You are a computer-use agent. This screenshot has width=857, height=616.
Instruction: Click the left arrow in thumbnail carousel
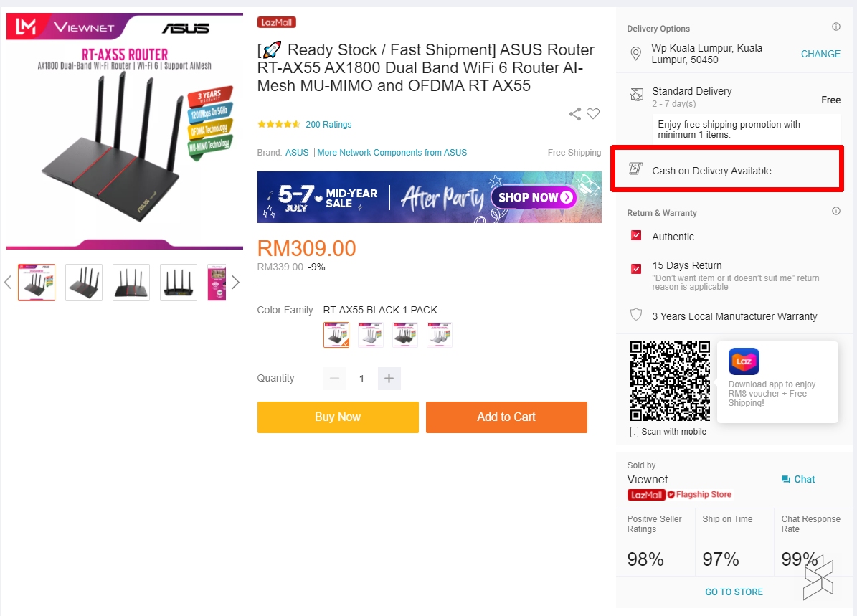(8, 282)
